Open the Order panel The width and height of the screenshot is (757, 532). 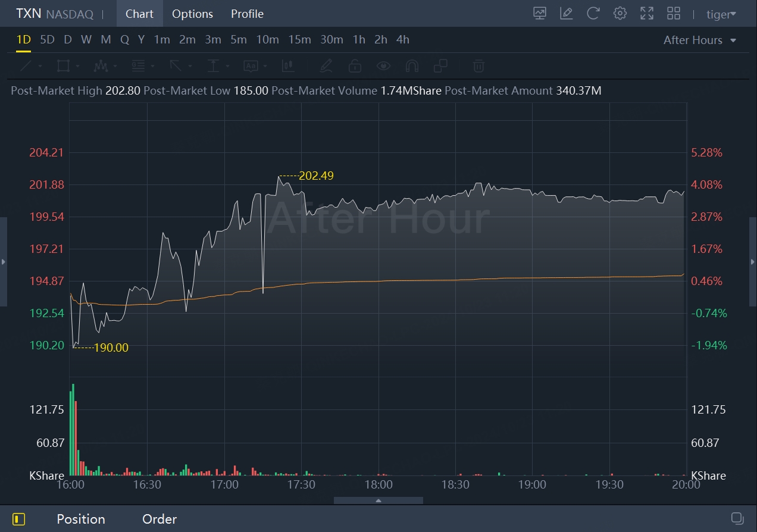point(159,519)
